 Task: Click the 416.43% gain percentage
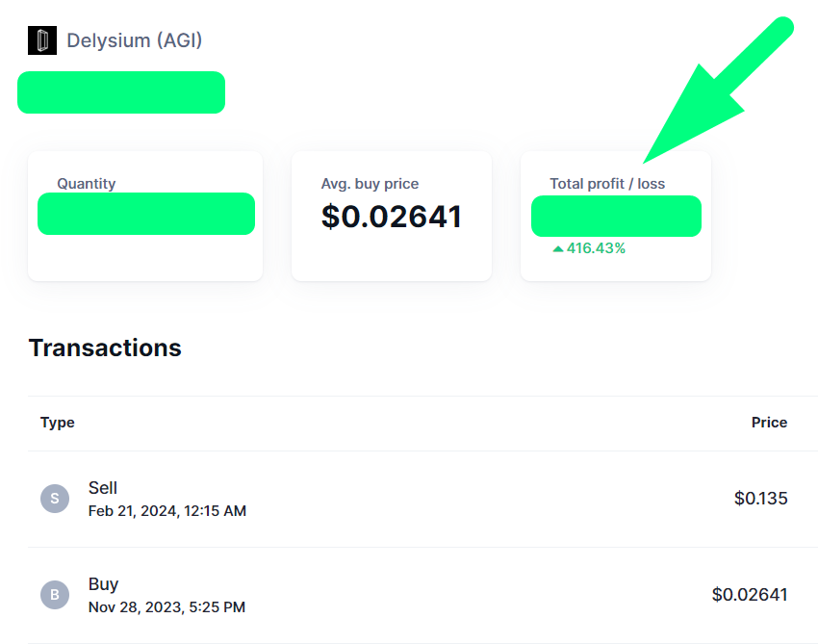point(595,248)
